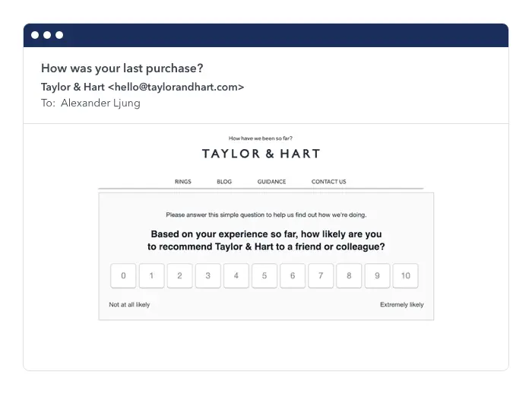This screenshot has width=532, height=394.
Task: Choose the 5 rating option
Action: click(264, 276)
